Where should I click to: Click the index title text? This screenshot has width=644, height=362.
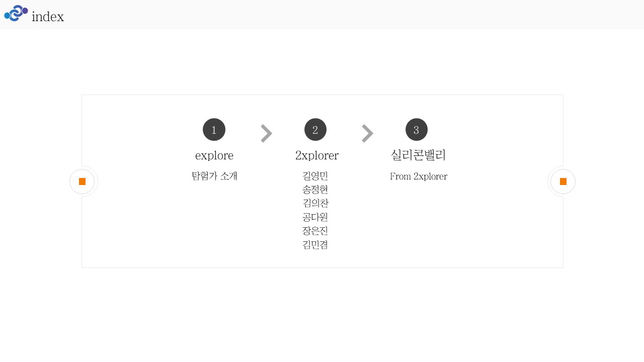(x=48, y=17)
